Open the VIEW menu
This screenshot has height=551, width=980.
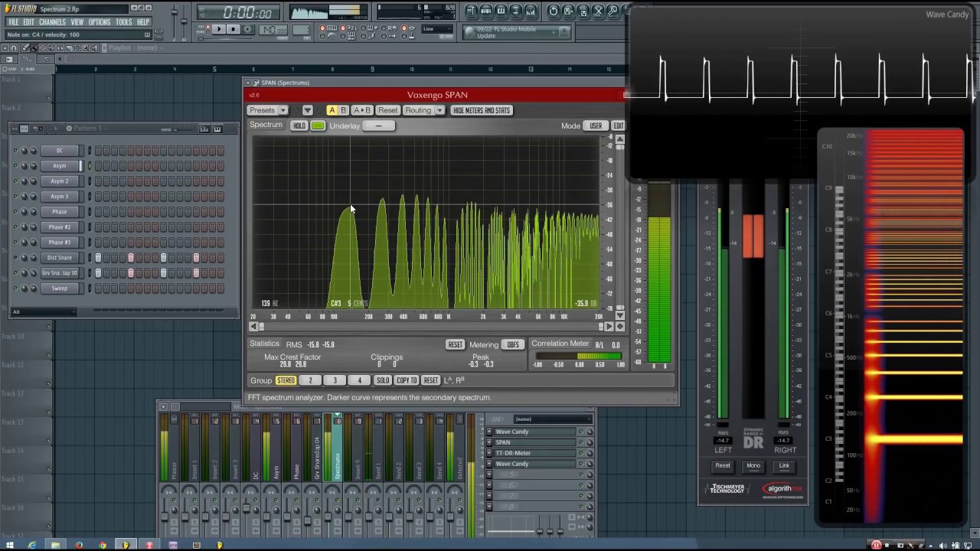tap(77, 22)
